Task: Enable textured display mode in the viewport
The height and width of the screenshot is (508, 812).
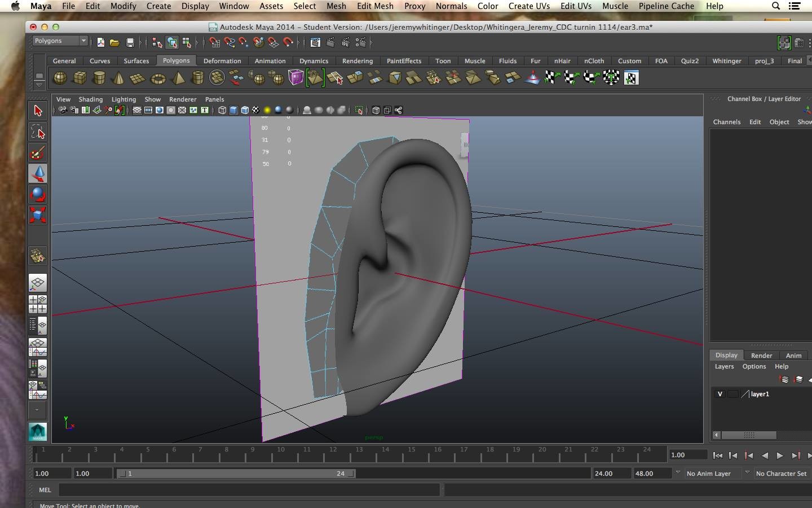Action: tap(255, 110)
